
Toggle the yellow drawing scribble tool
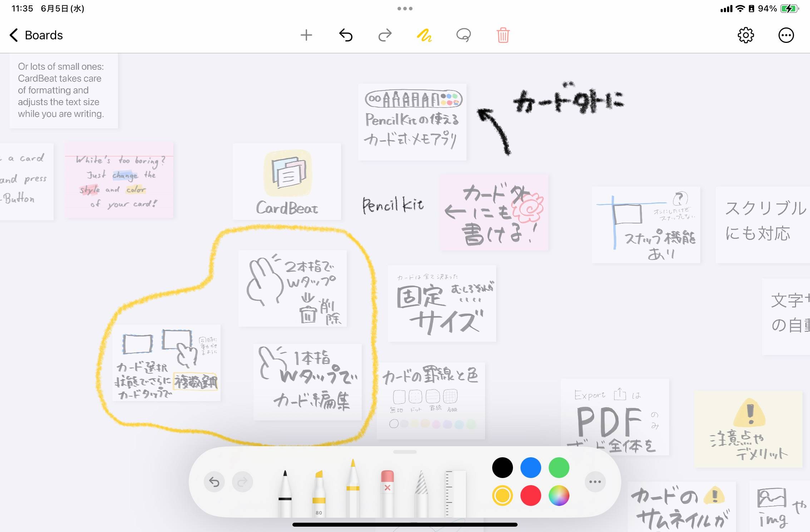click(424, 35)
